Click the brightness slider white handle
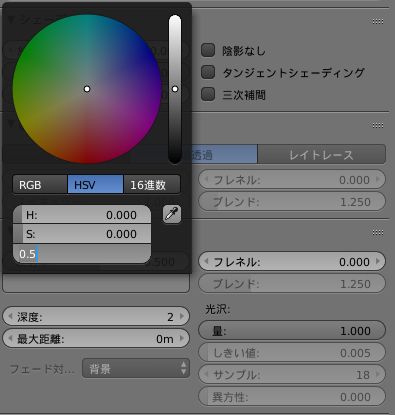The width and height of the screenshot is (395, 415). point(175,89)
